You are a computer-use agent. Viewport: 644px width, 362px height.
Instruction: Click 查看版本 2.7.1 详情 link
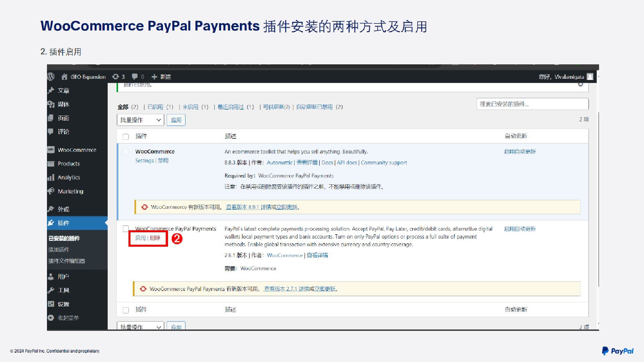pos(287,289)
